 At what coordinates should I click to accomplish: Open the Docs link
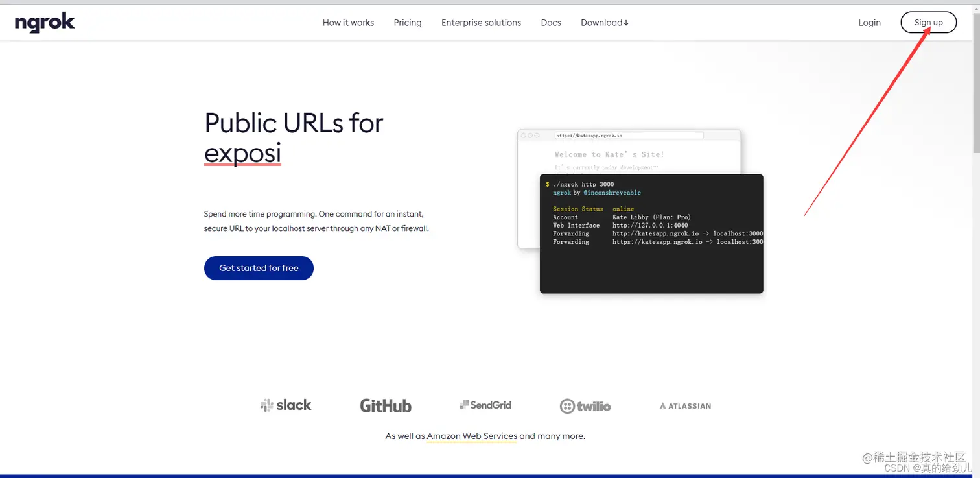point(551,23)
